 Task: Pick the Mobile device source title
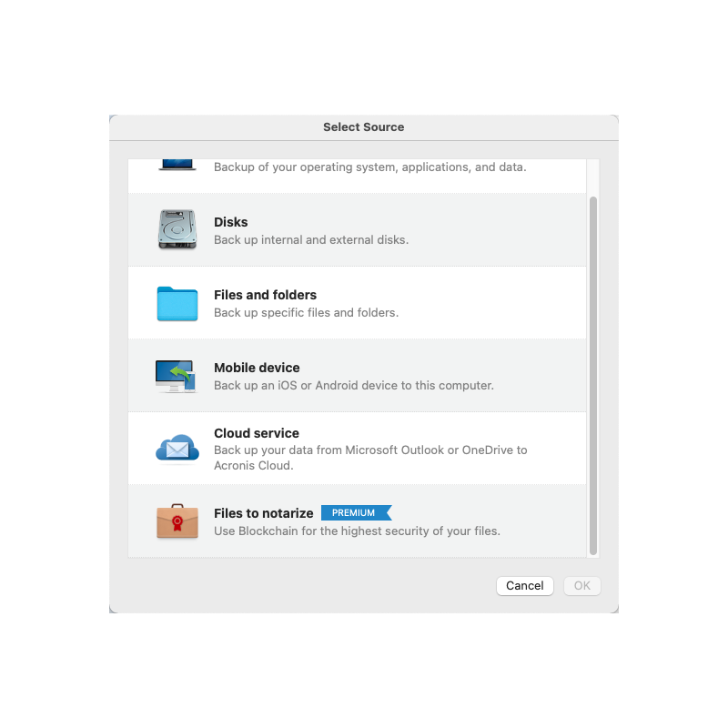[x=257, y=368]
